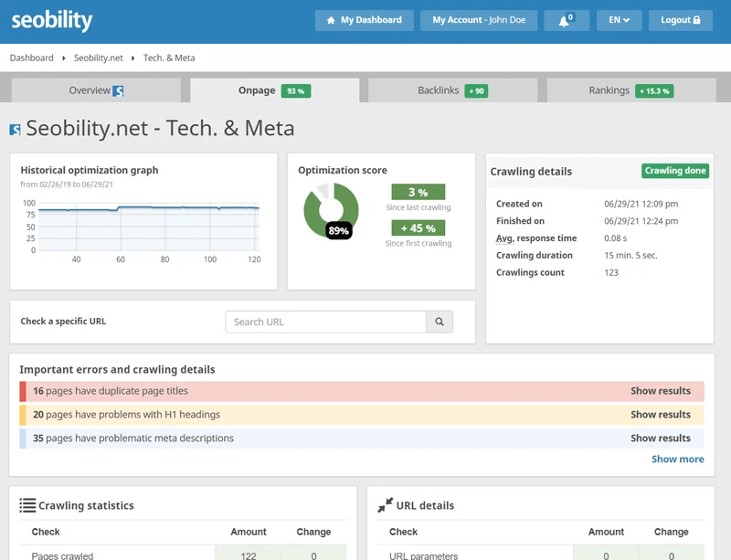
Task: Click the Show more link
Action: tap(677, 459)
